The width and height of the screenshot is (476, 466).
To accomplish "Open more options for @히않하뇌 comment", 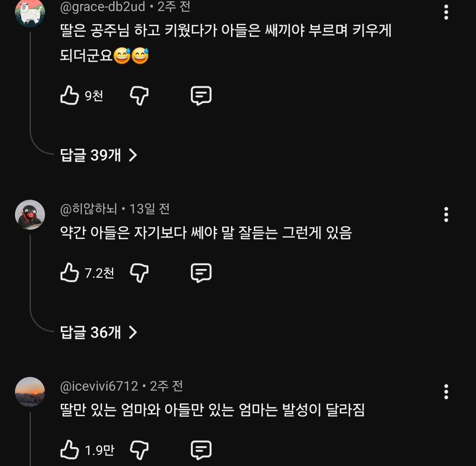I will coord(446,215).
